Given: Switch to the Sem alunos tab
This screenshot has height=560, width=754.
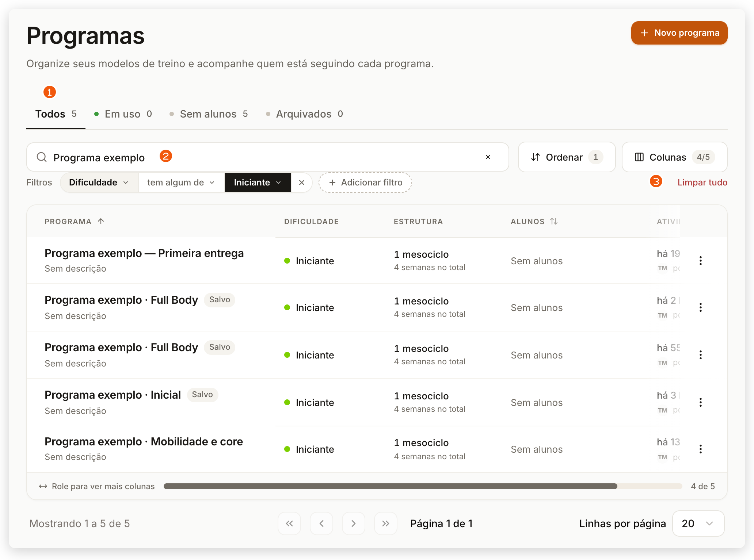Looking at the screenshot, I should [209, 114].
